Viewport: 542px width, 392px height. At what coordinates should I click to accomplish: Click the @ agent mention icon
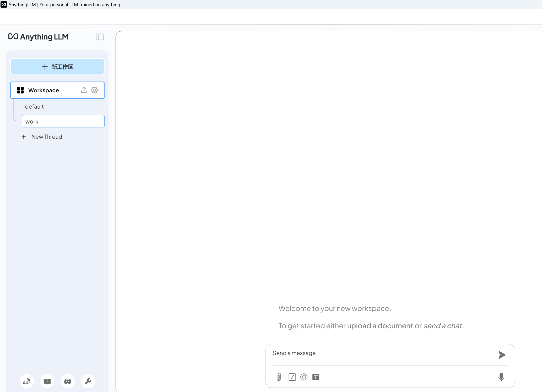click(x=304, y=377)
